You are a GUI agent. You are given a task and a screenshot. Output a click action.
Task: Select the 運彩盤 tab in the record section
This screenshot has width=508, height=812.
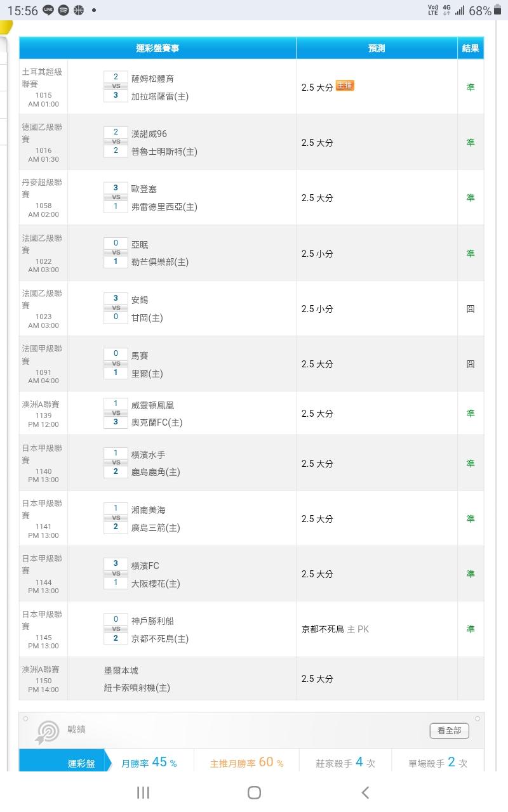click(81, 763)
